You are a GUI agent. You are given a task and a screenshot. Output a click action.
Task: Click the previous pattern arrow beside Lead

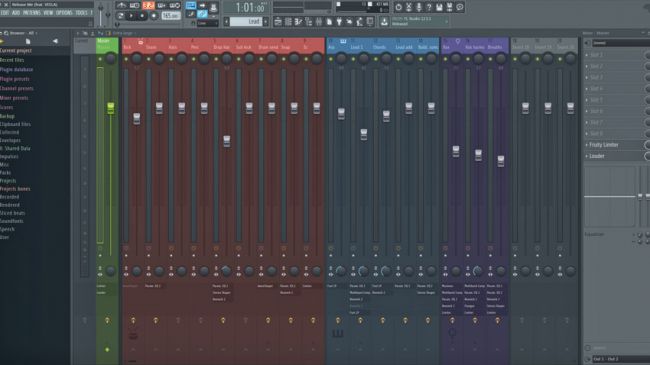[226, 22]
